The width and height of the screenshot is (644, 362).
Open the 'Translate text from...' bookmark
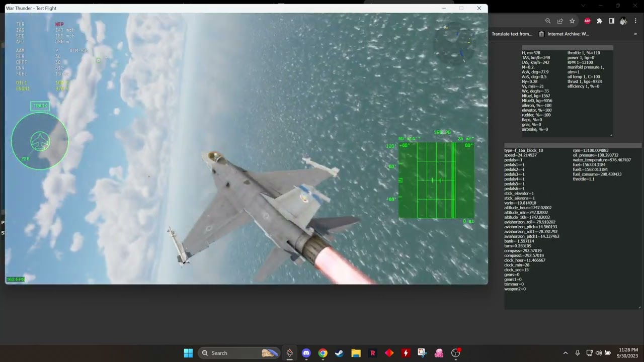click(x=512, y=34)
